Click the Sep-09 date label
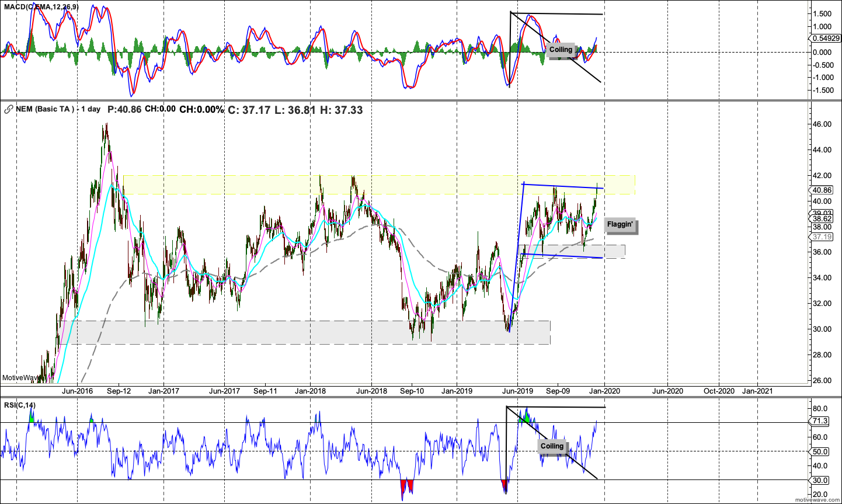 (x=558, y=391)
